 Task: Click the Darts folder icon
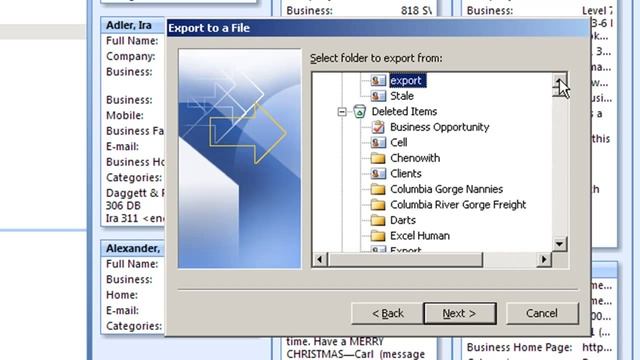[x=378, y=220]
